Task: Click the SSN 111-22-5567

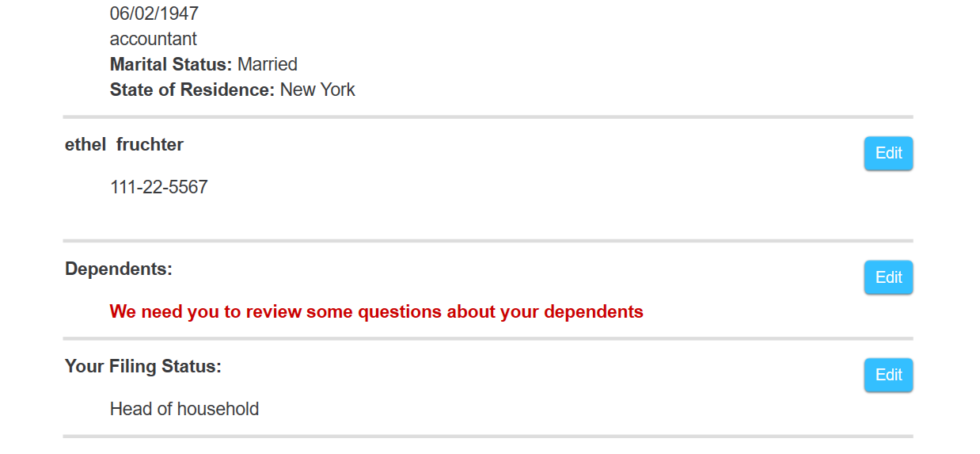Action: click(158, 188)
